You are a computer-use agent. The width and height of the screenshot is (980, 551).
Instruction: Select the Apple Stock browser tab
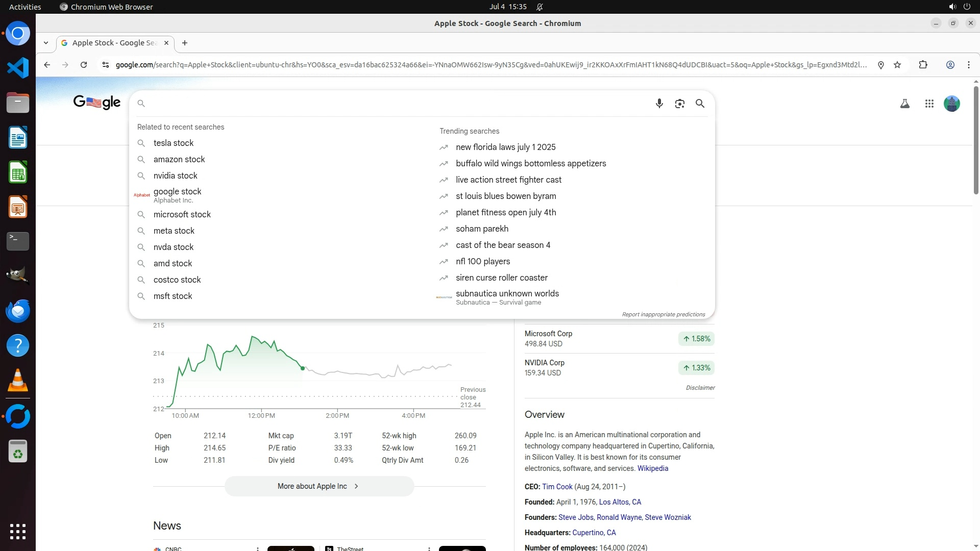tap(114, 43)
